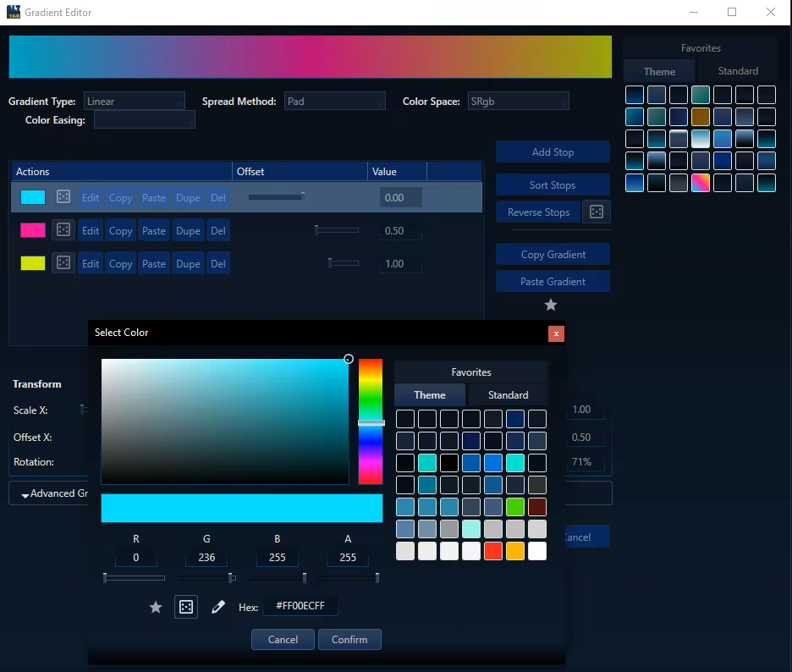Pick the bright green favorite color swatch
This screenshot has width=792, height=672.
click(515, 507)
